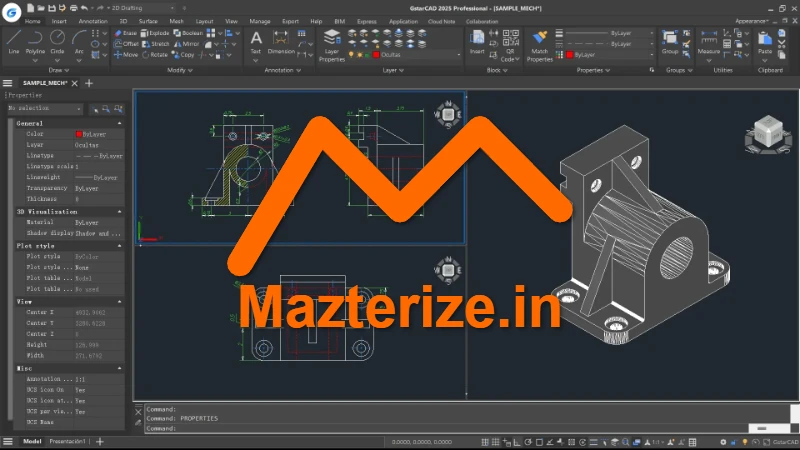Click the Move tool

coord(126,55)
